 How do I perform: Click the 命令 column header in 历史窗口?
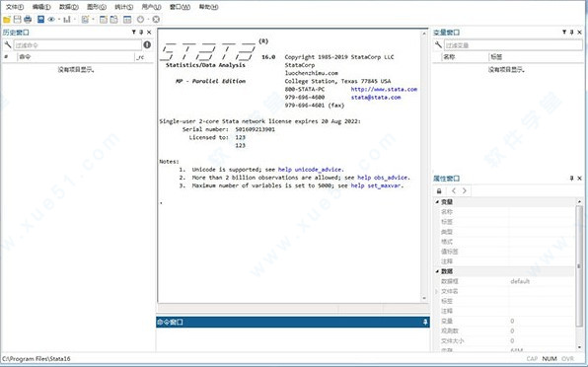(76, 57)
